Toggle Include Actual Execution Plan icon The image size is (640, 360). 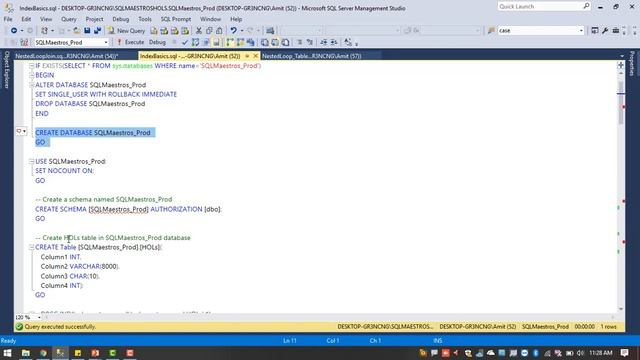[230, 42]
